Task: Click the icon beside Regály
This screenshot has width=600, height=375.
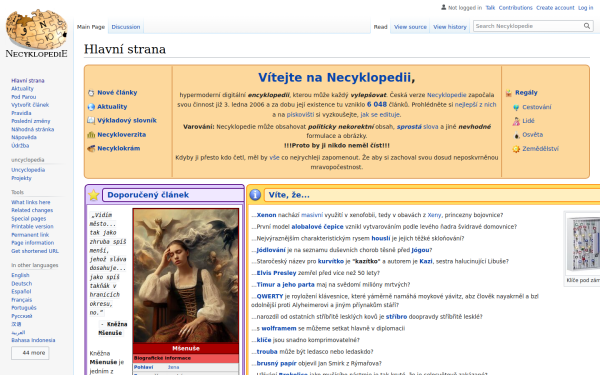Action: point(509,93)
